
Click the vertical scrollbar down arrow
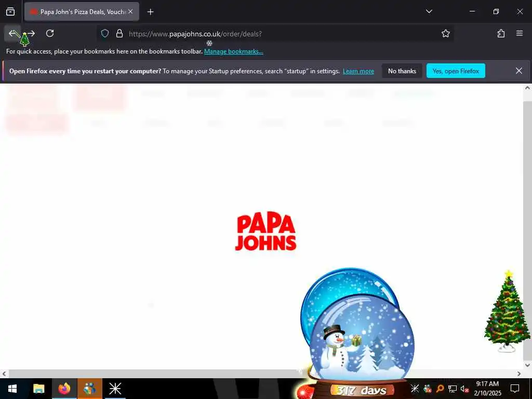coord(527,365)
